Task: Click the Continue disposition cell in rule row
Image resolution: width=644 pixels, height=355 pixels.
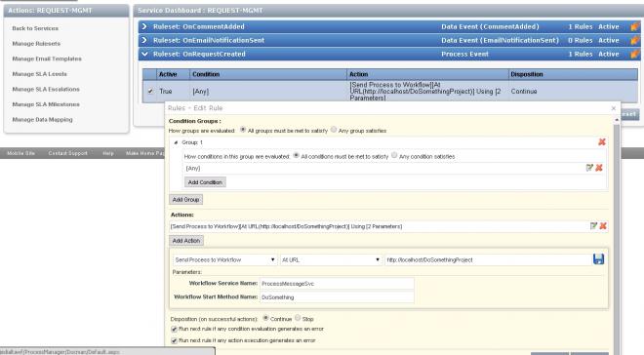Action: pos(573,91)
